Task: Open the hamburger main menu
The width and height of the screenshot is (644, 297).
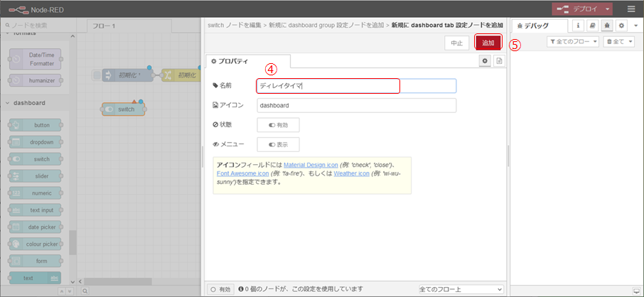Action: click(631, 9)
